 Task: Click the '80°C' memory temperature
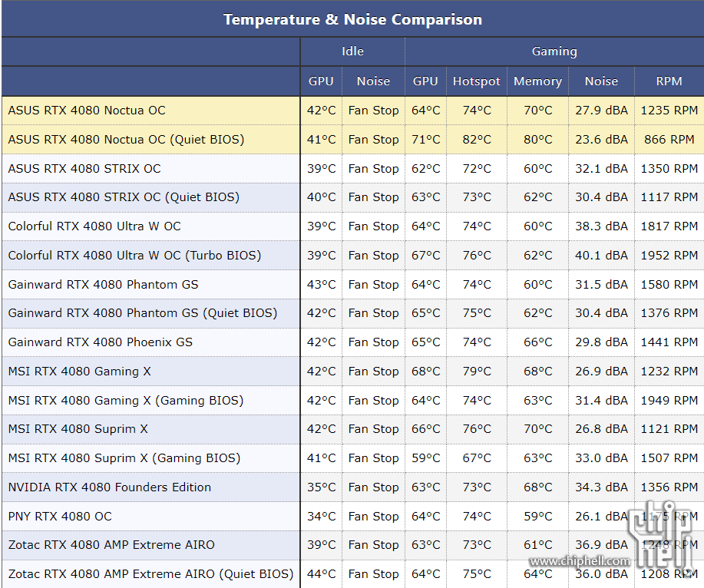point(538,140)
